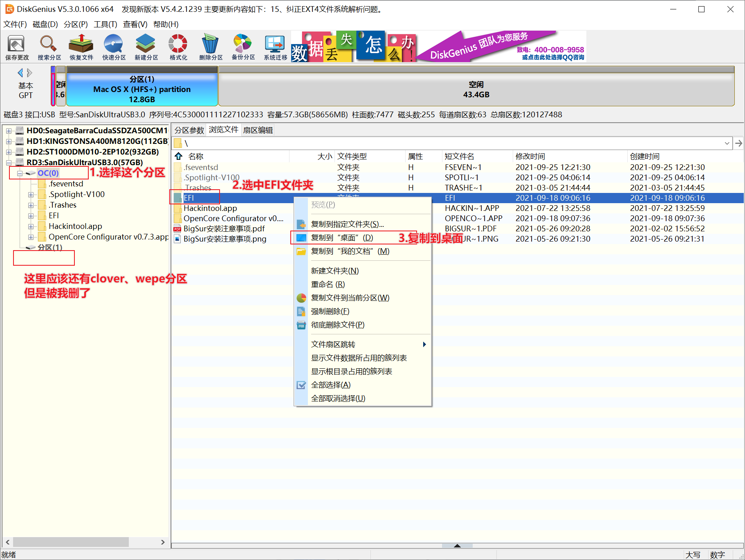
Task: Switch to the 分区参数 tab
Action: click(x=189, y=130)
